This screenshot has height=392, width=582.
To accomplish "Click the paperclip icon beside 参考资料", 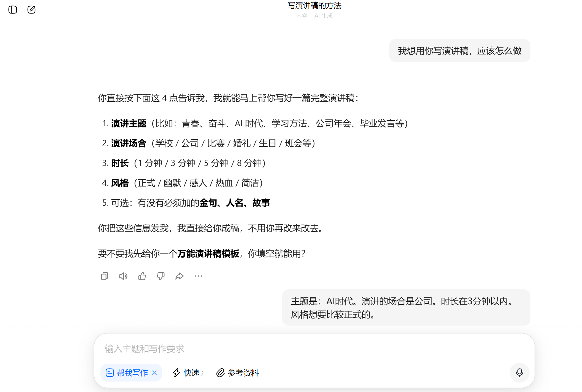I will pyautogui.click(x=220, y=373).
